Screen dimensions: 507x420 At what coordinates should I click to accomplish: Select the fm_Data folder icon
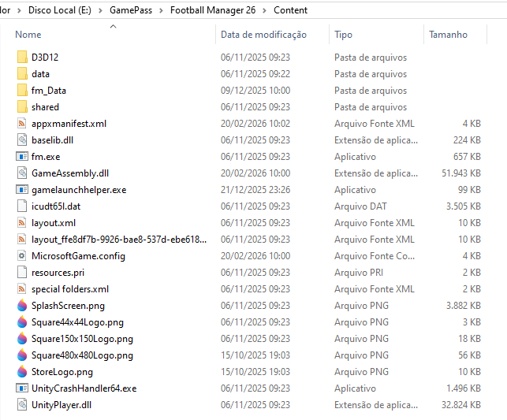tap(22, 90)
